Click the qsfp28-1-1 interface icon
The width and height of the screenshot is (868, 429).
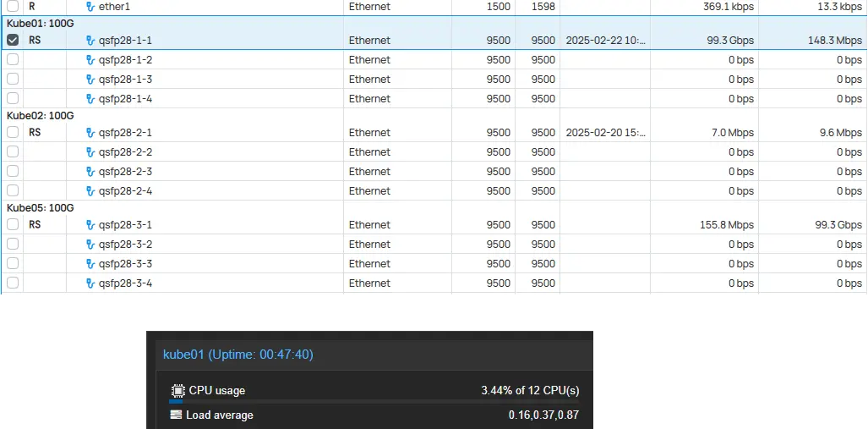click(x=90, y=40)
